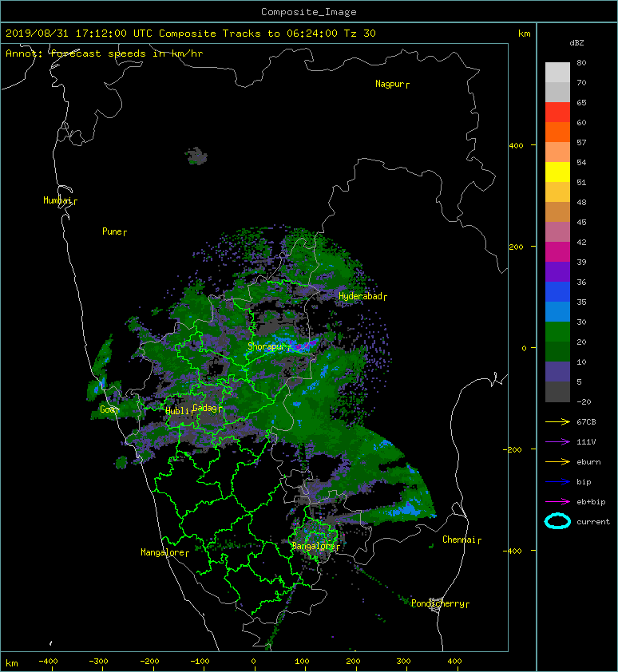
Task: Select the dark gray swatch above -20
Action: coord(557,392)
